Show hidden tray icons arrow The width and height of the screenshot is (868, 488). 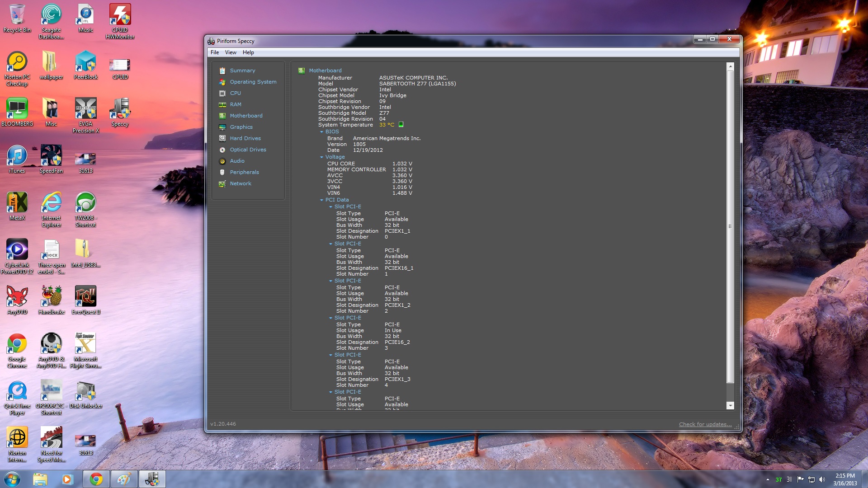[768, 479]
